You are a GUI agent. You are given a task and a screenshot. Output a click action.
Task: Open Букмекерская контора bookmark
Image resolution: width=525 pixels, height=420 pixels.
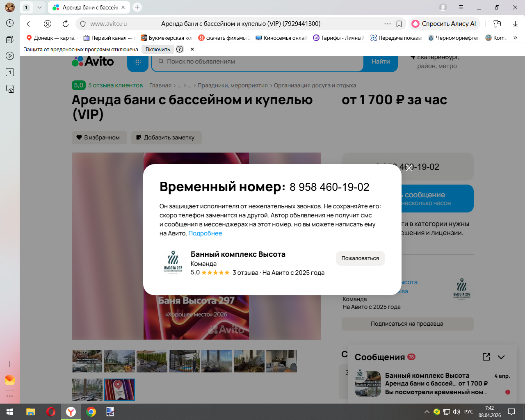pyautogui.click(x=167, y=38)
